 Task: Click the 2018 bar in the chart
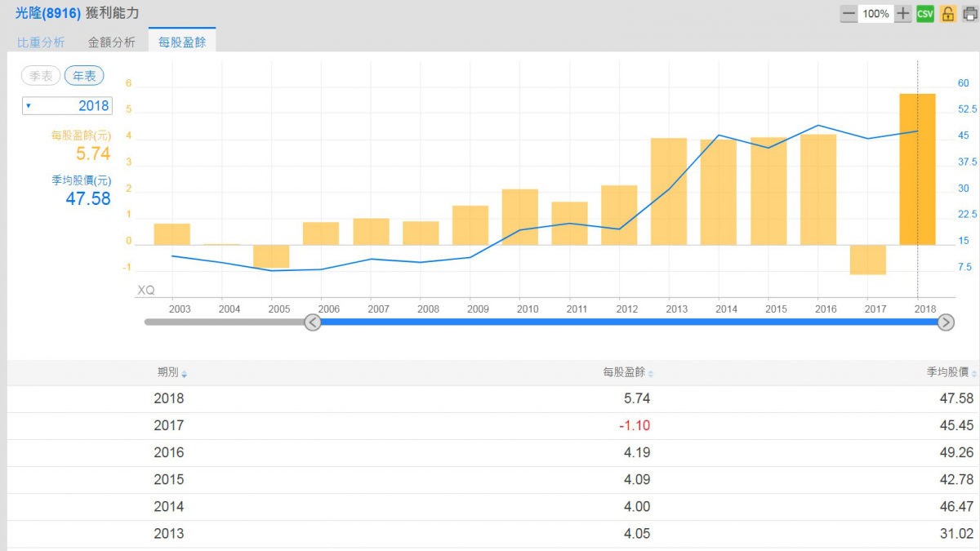pos(918,169)
